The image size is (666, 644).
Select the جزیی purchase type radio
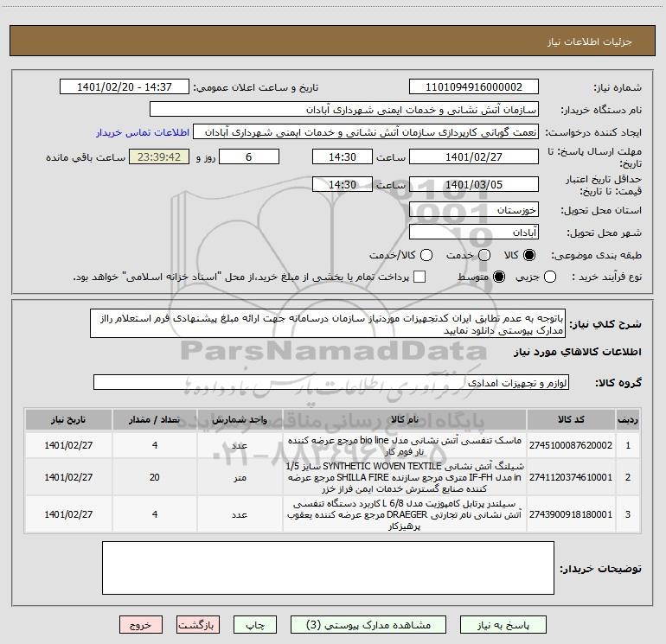[x=550, y=277]
